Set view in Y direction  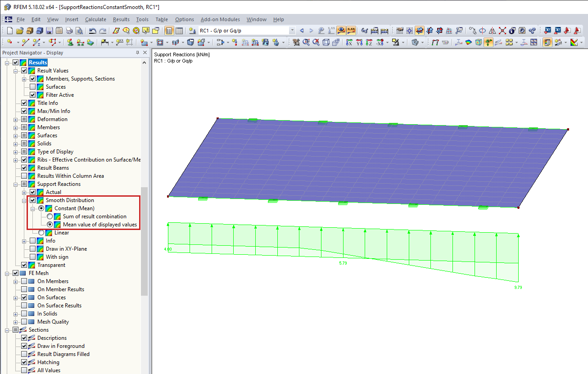pos(359,42)
